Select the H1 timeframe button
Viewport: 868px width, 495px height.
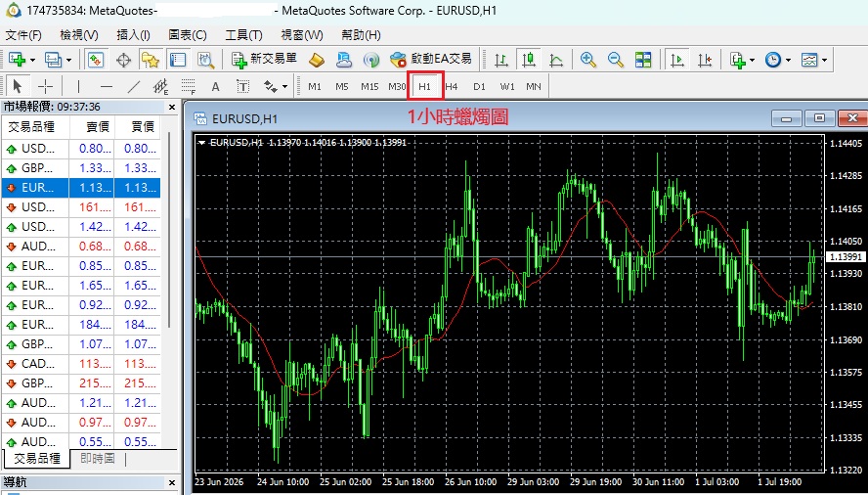coord(424,86)
